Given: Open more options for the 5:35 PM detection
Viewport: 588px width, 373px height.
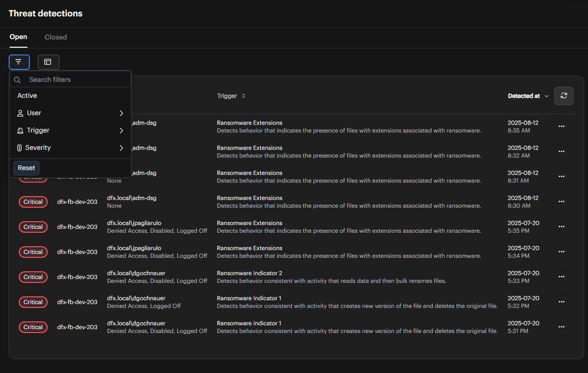Looking at the screenshot, I should pos(562,227).
